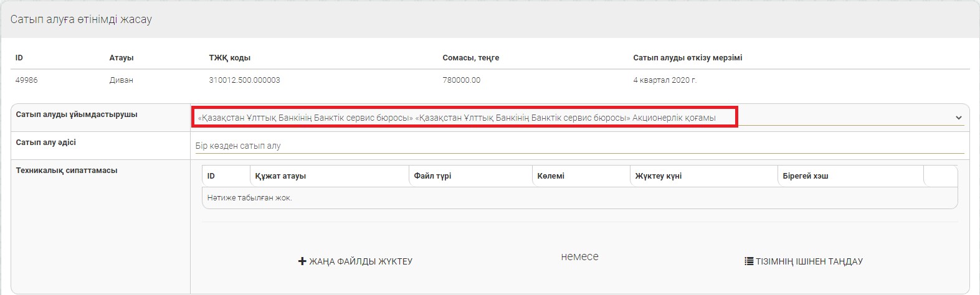
Task: Click the 310012.500.000003 code cell
Action: [244, 80]
